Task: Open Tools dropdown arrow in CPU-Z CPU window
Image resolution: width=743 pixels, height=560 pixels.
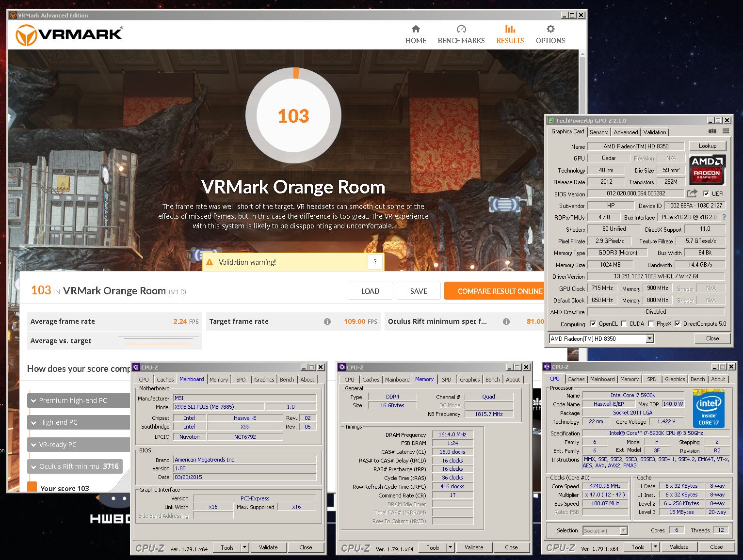Action: click(x=655, y=547)
